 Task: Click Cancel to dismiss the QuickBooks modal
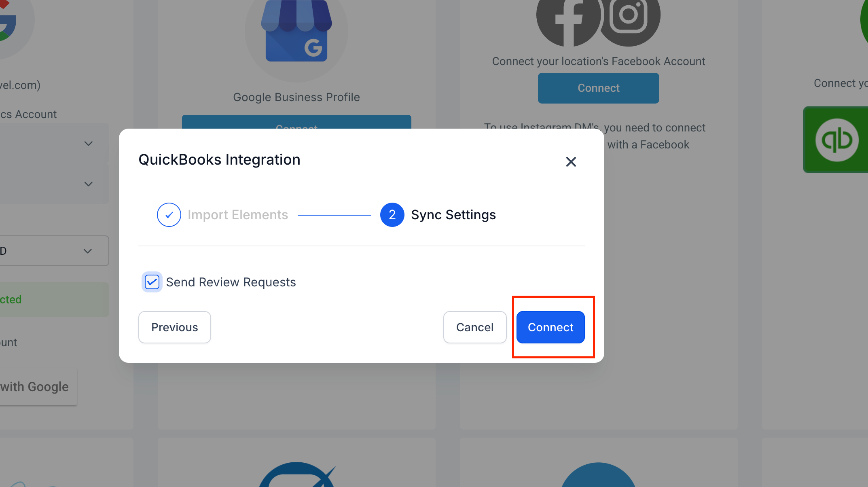tap(474, 327)
